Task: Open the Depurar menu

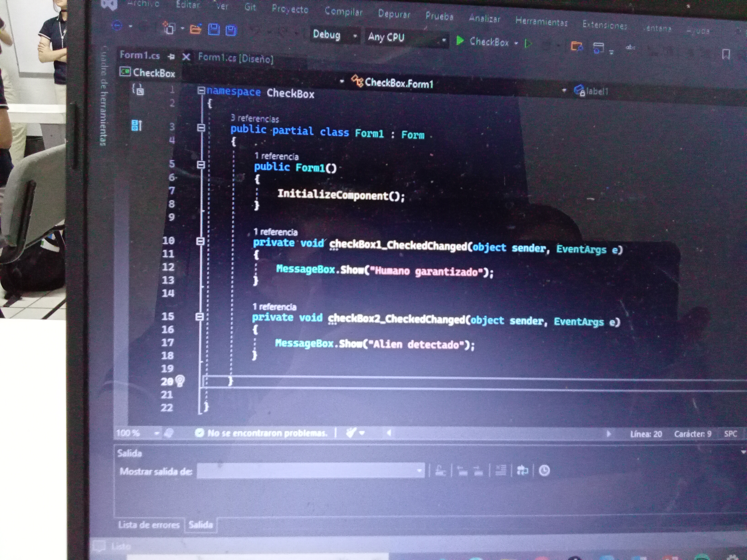Action: coord(394,14)
